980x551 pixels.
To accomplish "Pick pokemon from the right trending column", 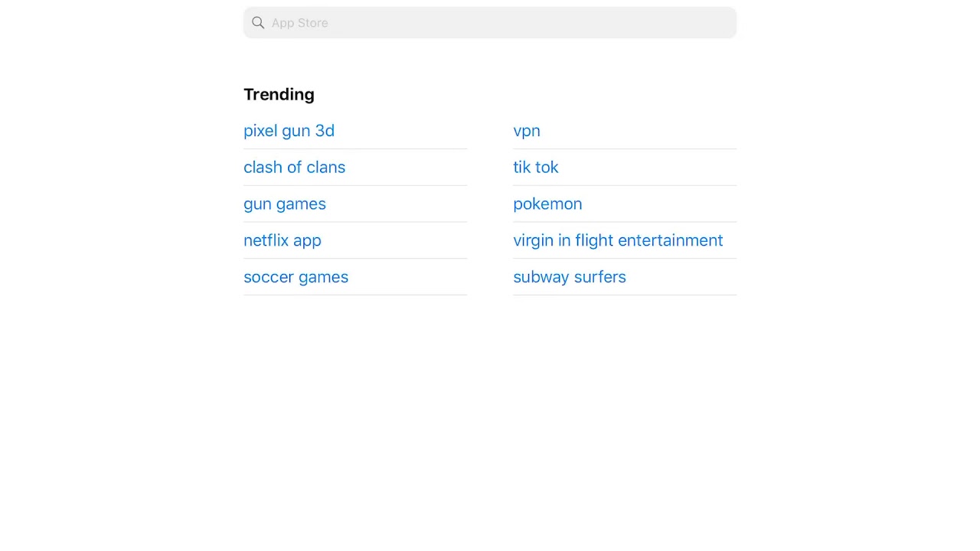I will pyautogui.click(x=547, y=204).
